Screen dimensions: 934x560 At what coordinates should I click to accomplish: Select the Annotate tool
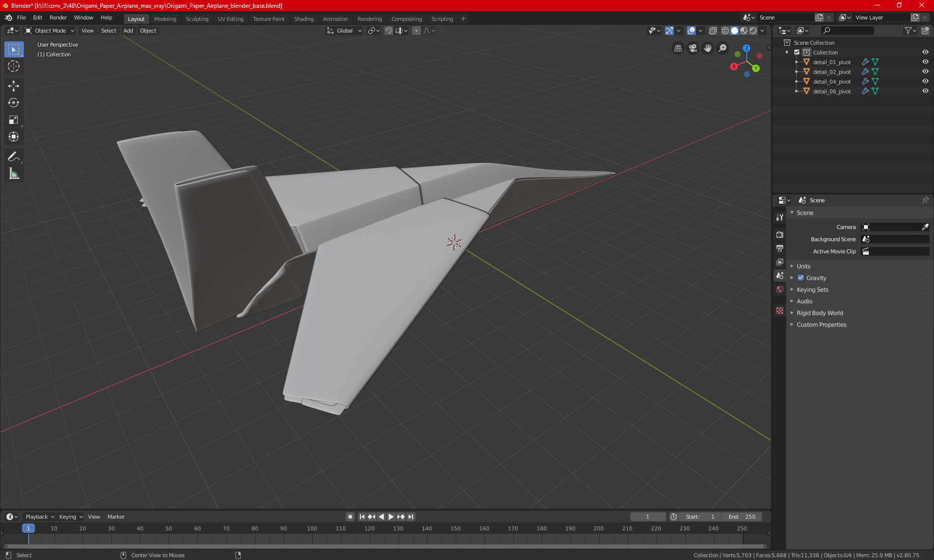14,157
